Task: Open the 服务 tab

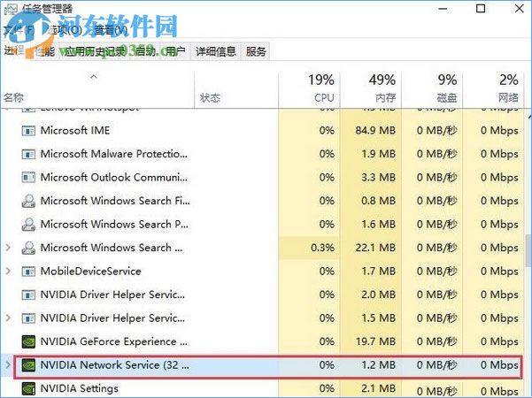Action: coord(256,51)
